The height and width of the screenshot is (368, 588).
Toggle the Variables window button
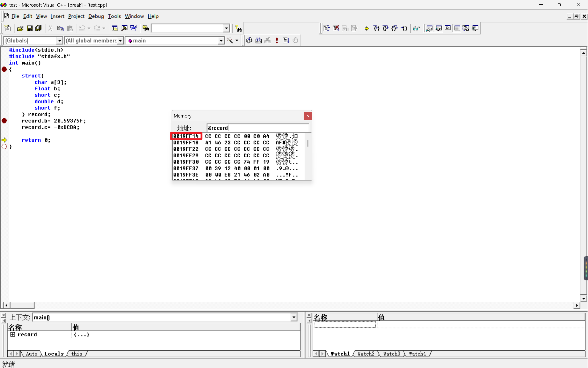[x=438, y=28]
